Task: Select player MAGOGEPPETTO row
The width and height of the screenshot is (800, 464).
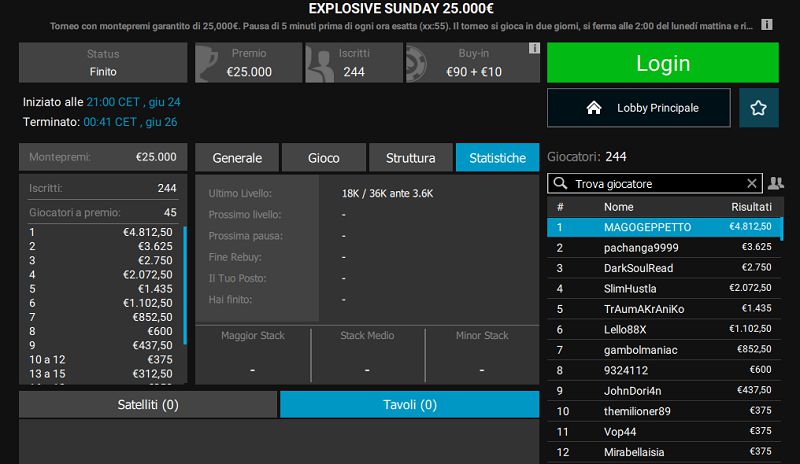Action: point(663,227)
